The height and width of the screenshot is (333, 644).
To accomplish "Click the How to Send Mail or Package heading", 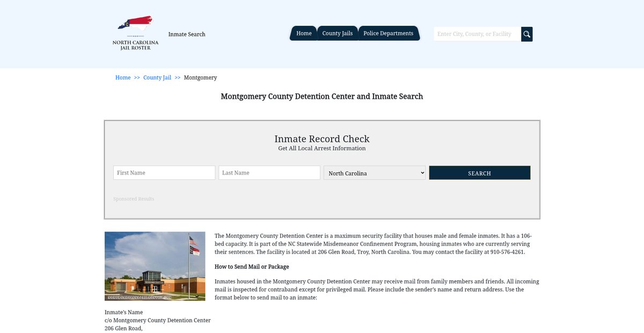I will click(252, 267).
